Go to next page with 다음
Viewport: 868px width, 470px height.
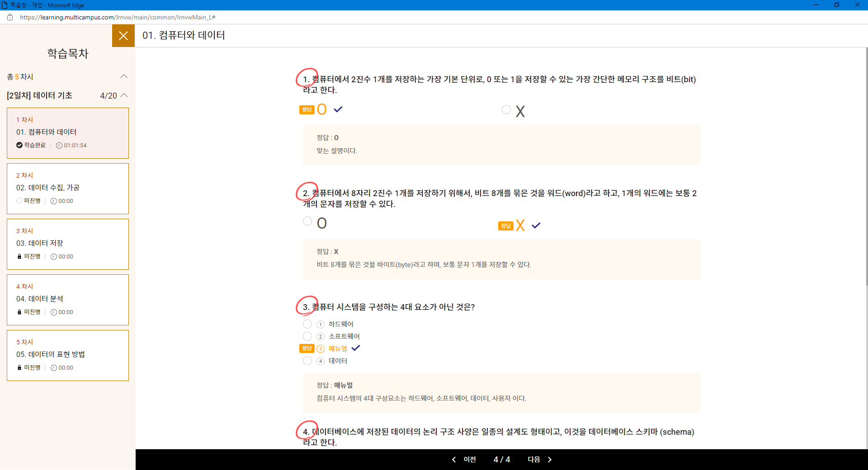click(540, 460)
